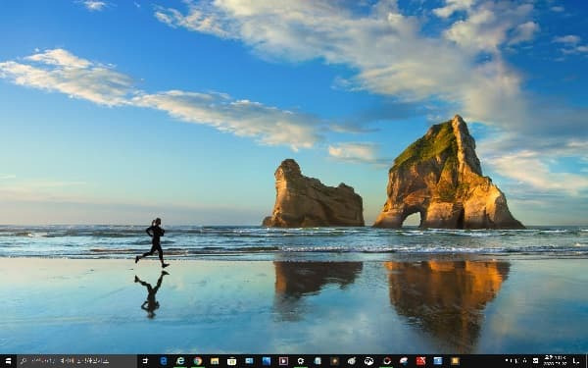
Task: Open the purple video player icon
Action: point(283,361)
